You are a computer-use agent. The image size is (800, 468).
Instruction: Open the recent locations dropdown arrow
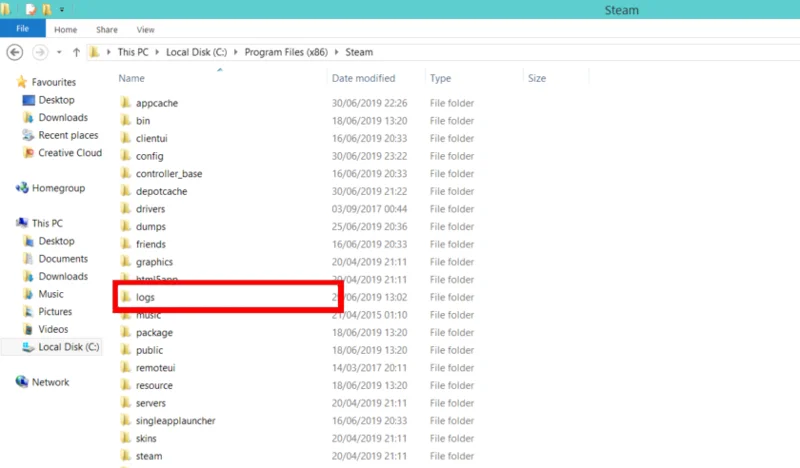coord(59,52)
